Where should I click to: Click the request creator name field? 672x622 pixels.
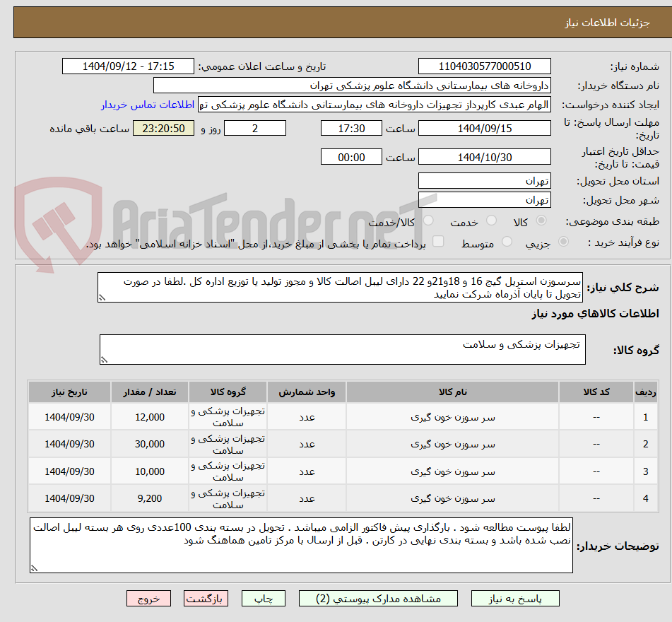click(x=374, y=105)
